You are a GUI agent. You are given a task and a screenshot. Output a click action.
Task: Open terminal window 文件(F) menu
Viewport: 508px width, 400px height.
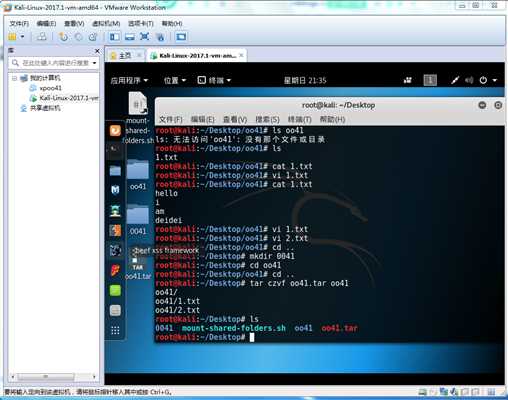tap(171, 119)
